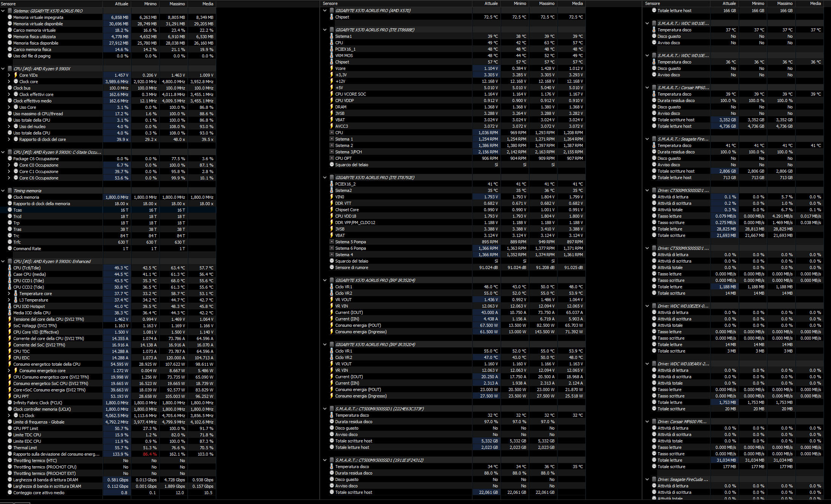Collapse the Drive: Corsair MP600 PR... group
Image resolution: width=831 pixels, height=504 pixels.
click(x=647, y=422)
